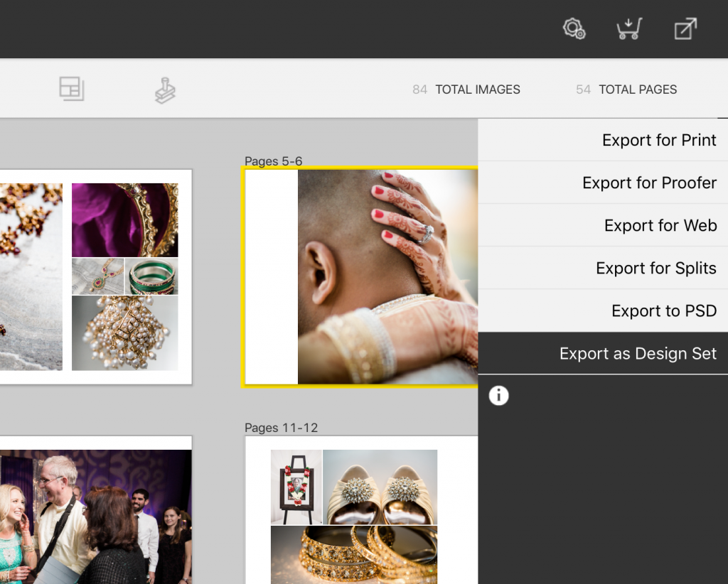
Task: Select the Pages 5-6 spread thumbnail
Action: 360,277
